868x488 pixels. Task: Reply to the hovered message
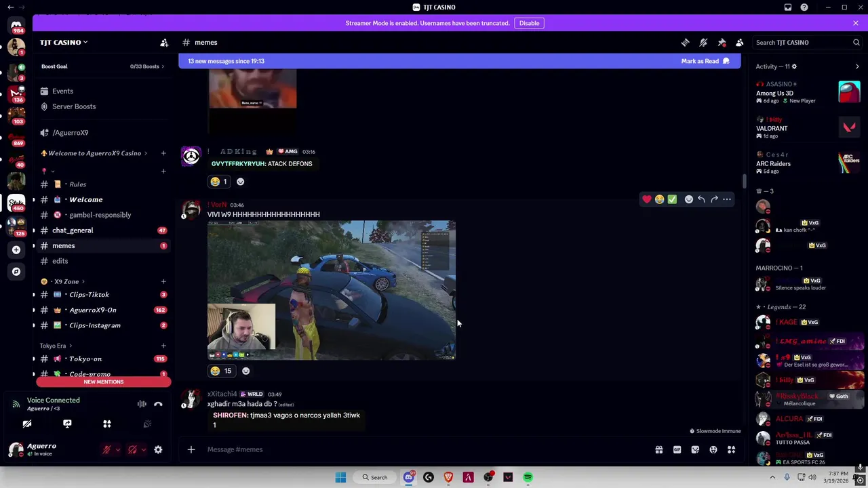(701, 199)
